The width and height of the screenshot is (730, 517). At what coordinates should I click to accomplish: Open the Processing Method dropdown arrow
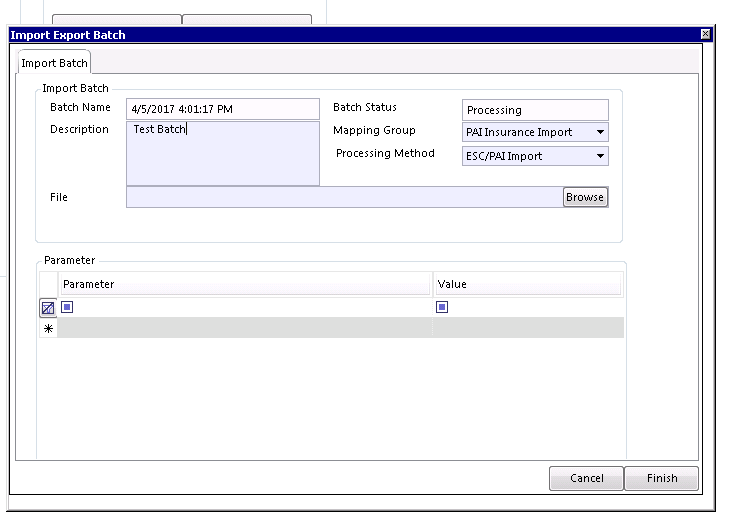coord(601,156)
